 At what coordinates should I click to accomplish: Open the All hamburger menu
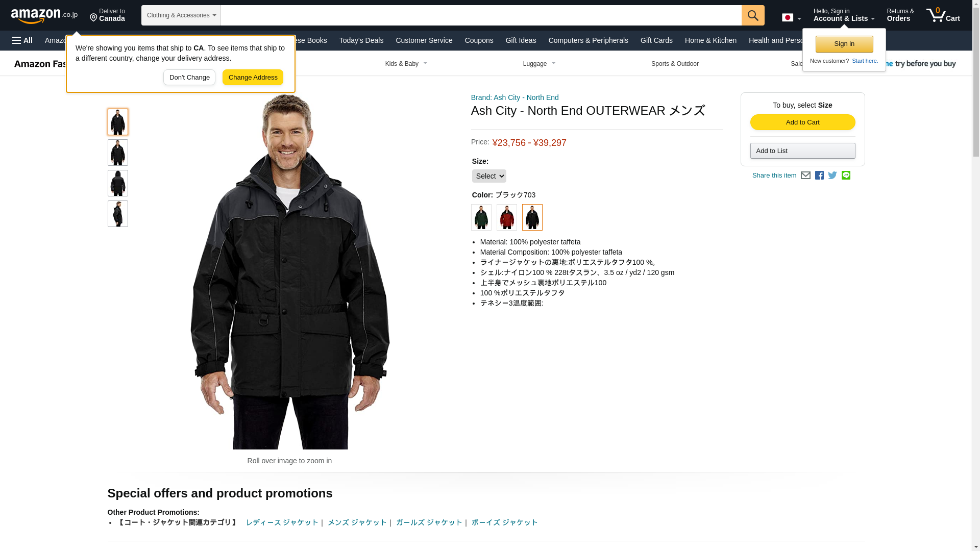pyautogui.click(x=22, y=40)
